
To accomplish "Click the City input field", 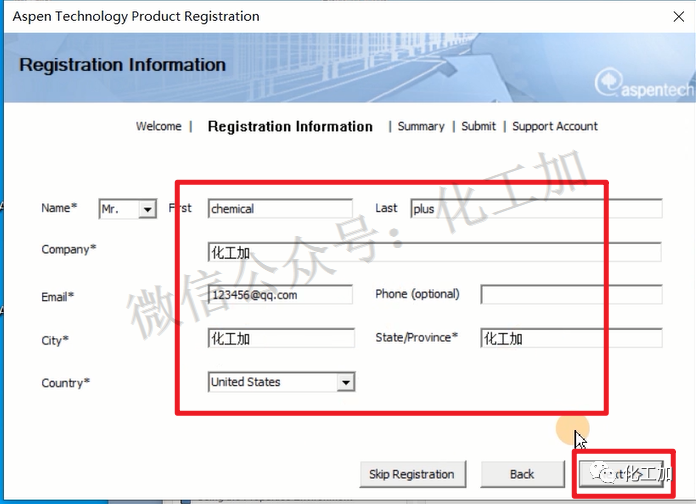I will point(281,338).
